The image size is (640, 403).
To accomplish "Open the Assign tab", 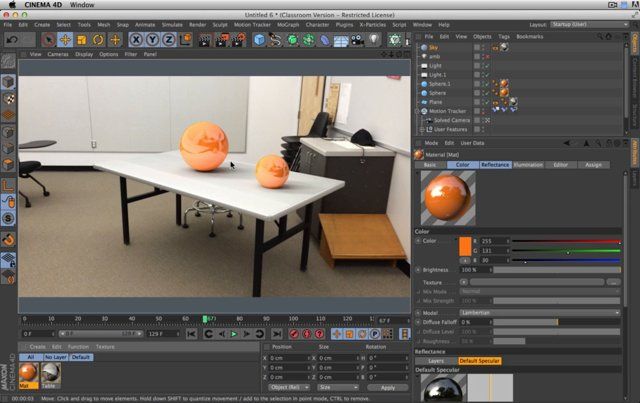I will point(593,165).
